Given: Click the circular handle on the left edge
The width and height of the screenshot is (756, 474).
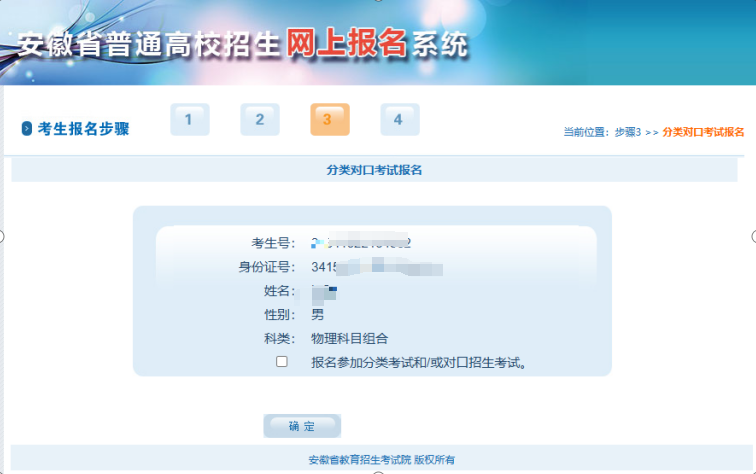Looking at the screenshot, I should pyautogui.click(x=2, y=236).
